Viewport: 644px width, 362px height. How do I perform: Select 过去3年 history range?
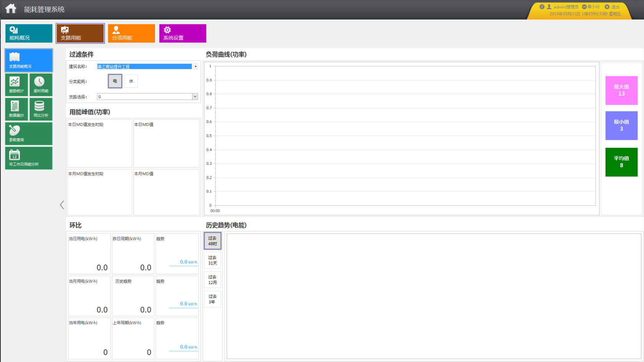212,299
